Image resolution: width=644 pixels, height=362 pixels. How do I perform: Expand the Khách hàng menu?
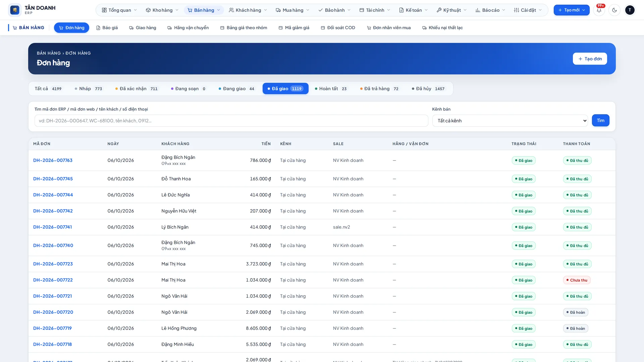(x=248, y=10)
